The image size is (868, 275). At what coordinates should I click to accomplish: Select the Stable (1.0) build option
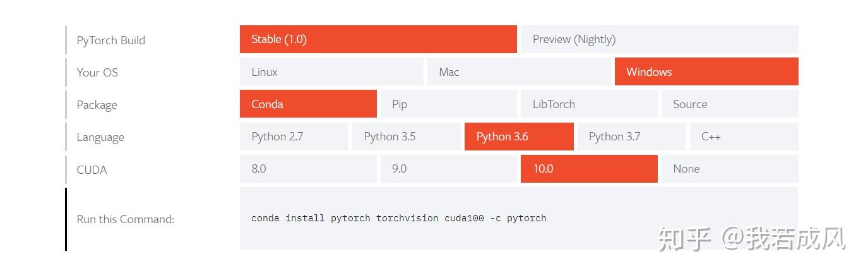click(x=378, y=39)
